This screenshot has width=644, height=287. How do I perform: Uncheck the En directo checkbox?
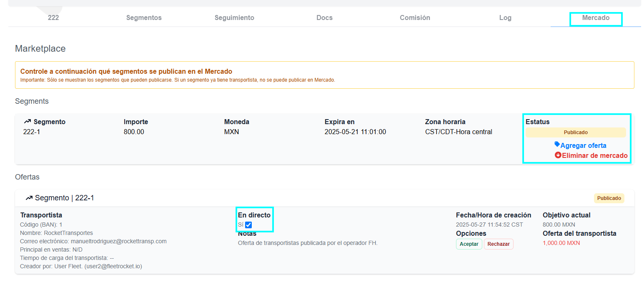248,225
